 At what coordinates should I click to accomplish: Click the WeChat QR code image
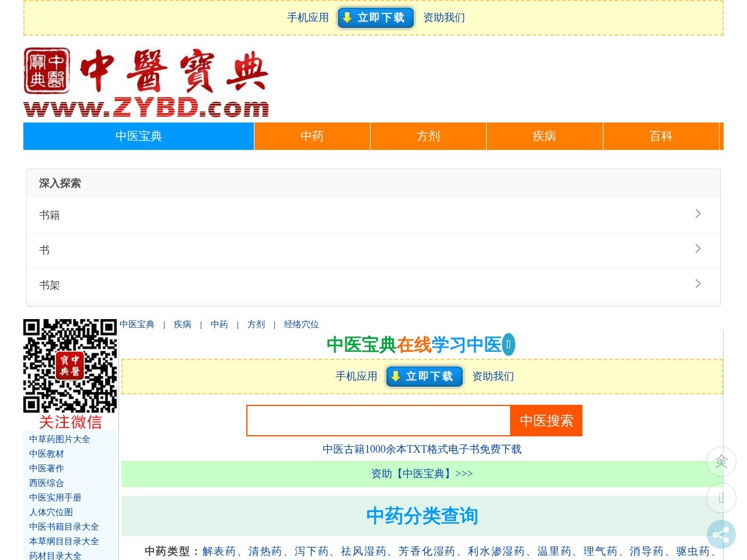click(70, 366)
